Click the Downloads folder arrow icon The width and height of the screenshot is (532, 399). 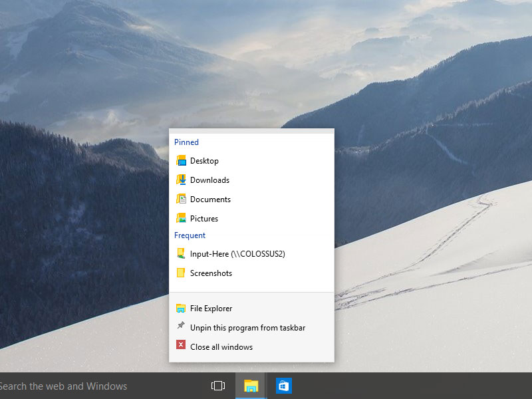click(181, 180)
